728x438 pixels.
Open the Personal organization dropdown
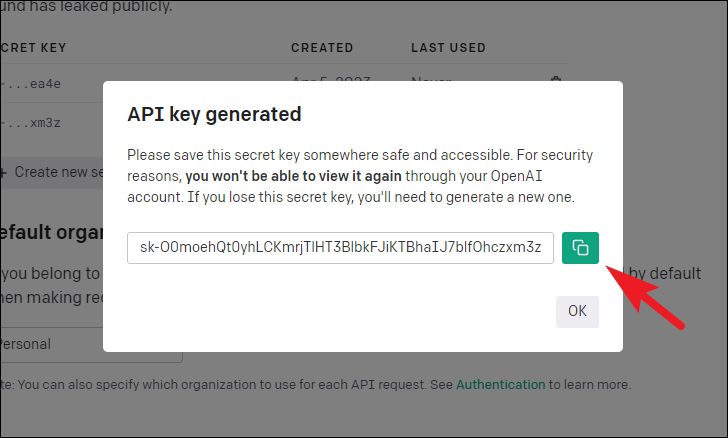pos(91,344)
